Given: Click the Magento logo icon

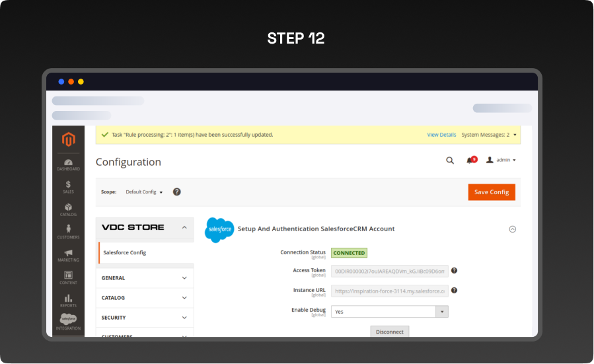Looking at the screenshot, I should point(68,139).
